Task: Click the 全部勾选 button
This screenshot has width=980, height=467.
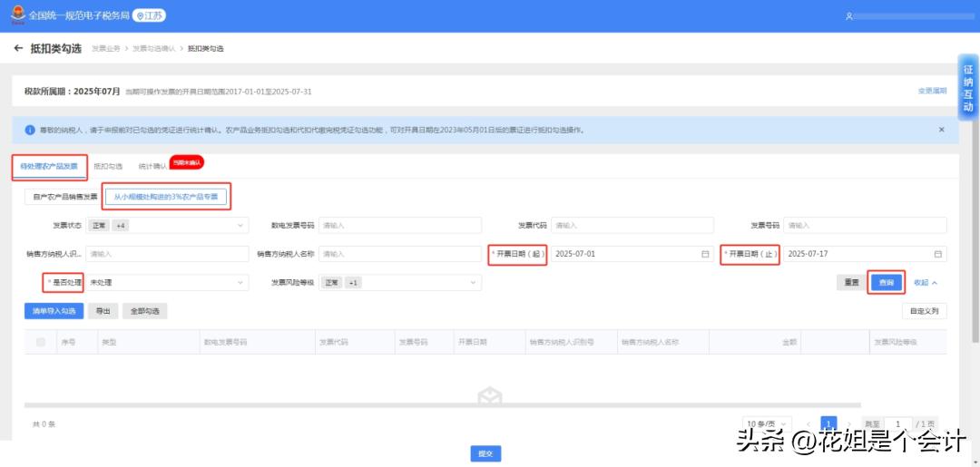Action: pos(144,311)
